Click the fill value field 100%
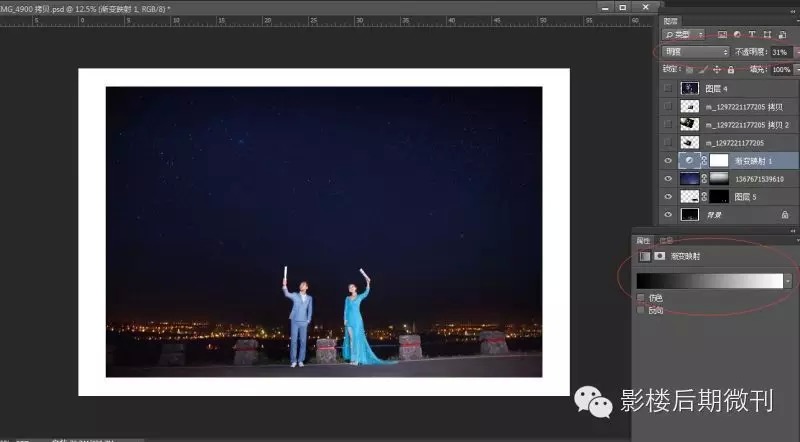 click(781, 69)
